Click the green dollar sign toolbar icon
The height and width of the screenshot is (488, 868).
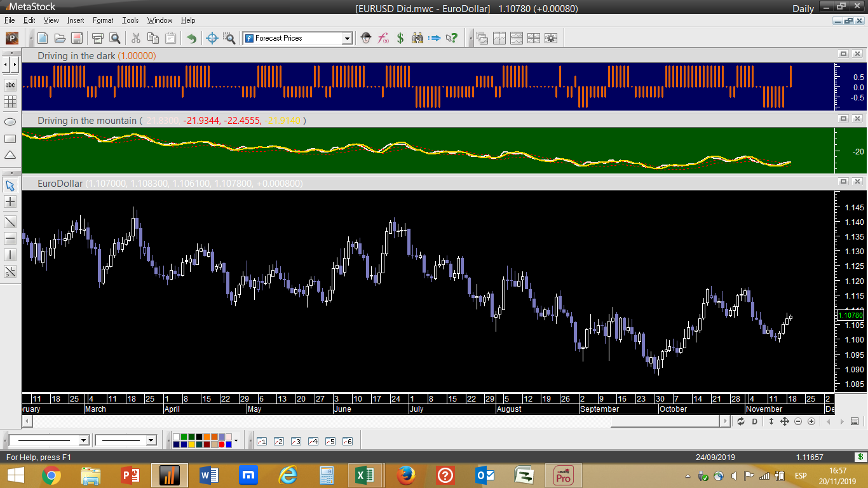pyautogui.click(x=400, y=38)
